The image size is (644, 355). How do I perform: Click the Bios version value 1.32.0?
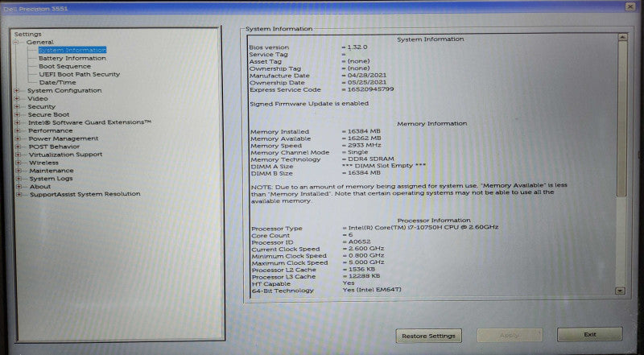pos(358,47)
